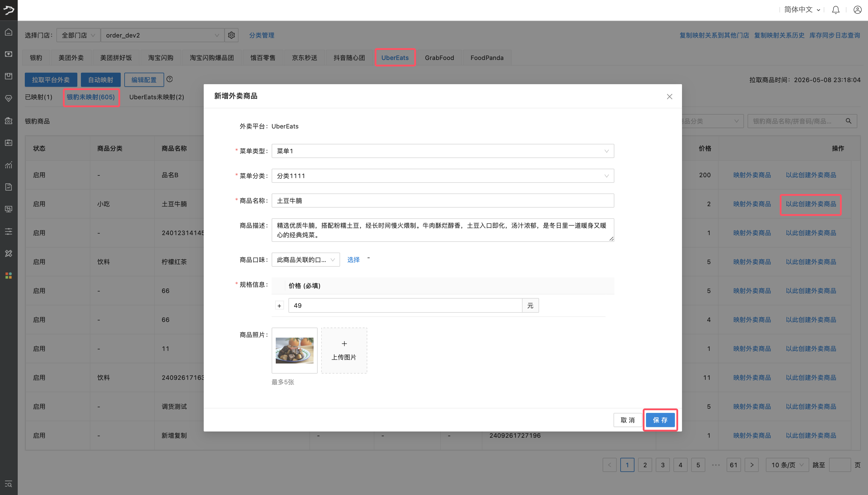Click the 取消 cancel button
868x495 pixels.
pyautogui.click(x=628, y=420)
